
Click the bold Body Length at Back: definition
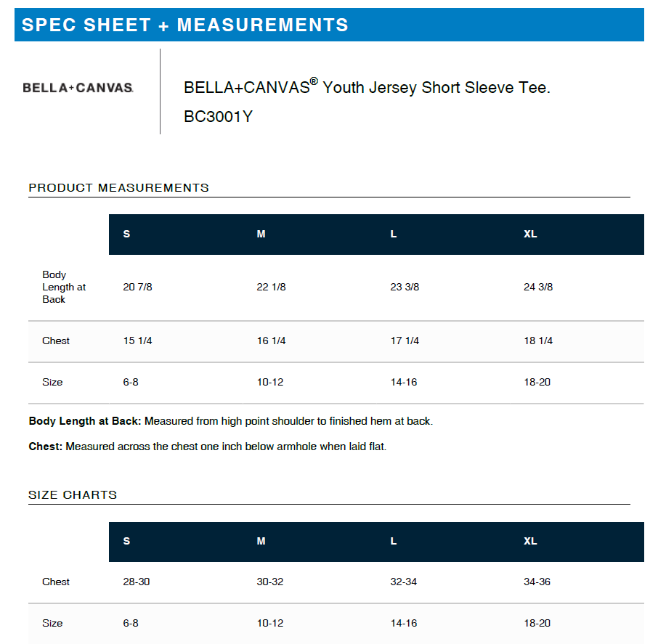85,421
